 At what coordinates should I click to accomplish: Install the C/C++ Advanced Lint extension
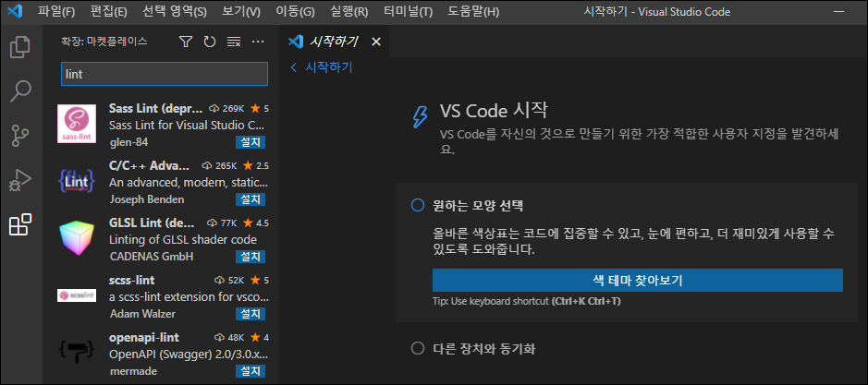(x=251, y=199)
